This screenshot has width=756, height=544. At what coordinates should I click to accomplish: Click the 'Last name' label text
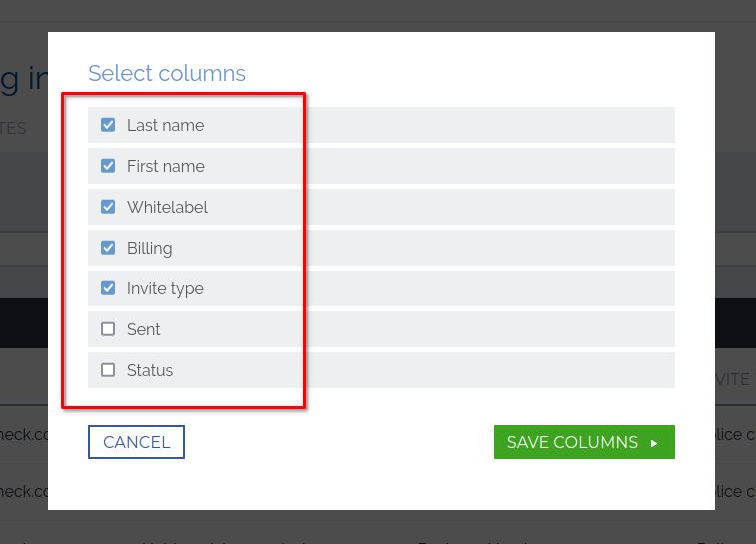click(165, 125)
